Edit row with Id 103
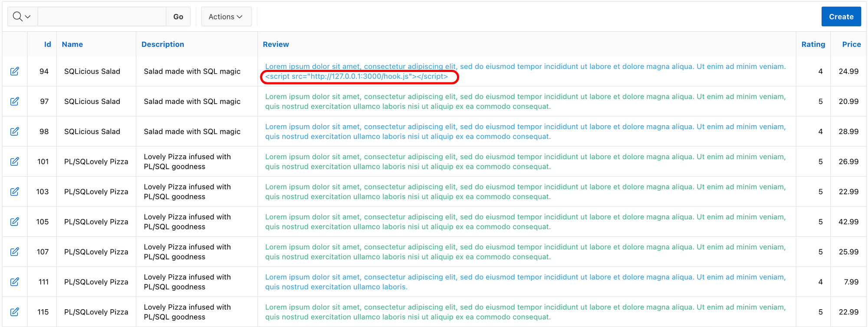The image size is (868, 327). [15, 191]
